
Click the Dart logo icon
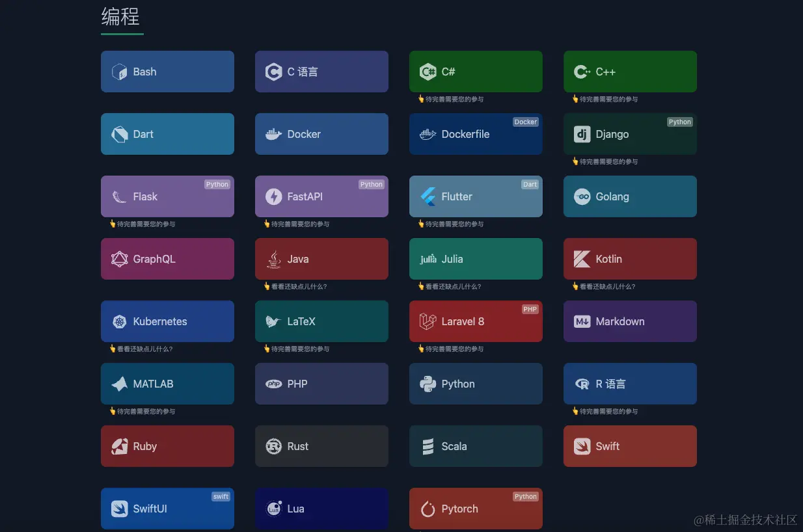click(119, 134)
